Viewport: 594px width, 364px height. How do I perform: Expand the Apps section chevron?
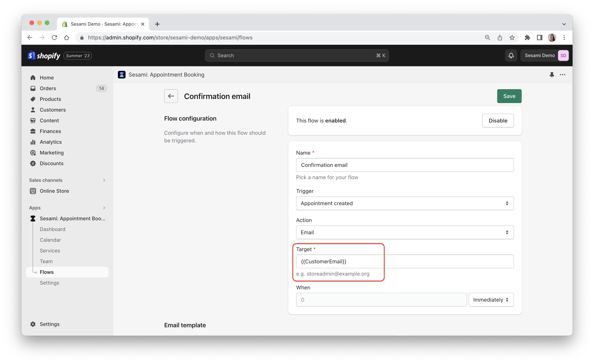pyautogui.click(x=104, y=208)
